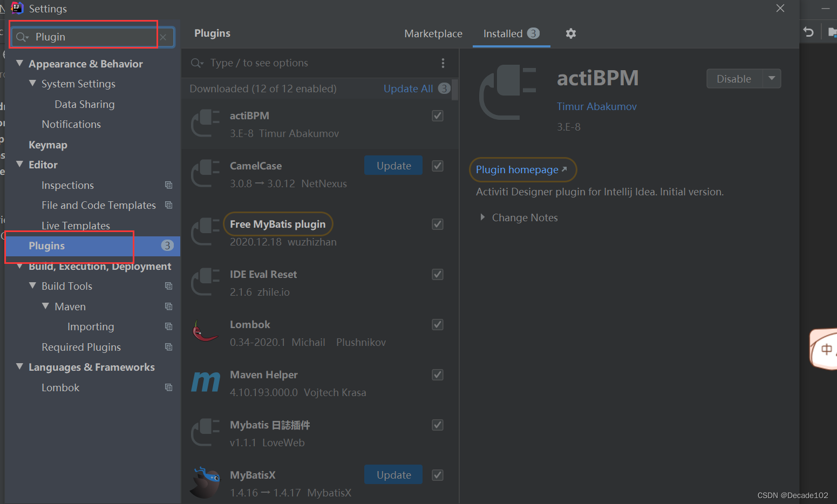Click the plugin search field magnifier icon
This screenshot has height=504, width=837.
(x=197, y=63)
